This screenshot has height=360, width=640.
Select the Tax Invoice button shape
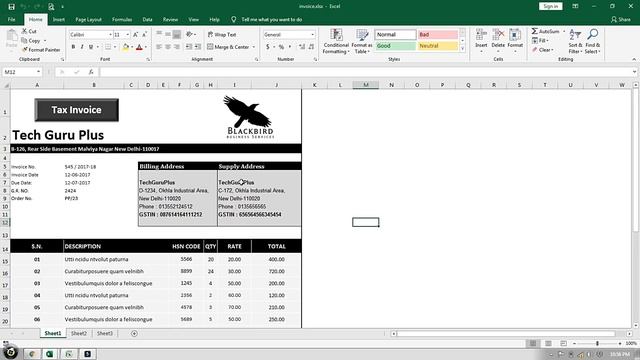click(77, 110)
